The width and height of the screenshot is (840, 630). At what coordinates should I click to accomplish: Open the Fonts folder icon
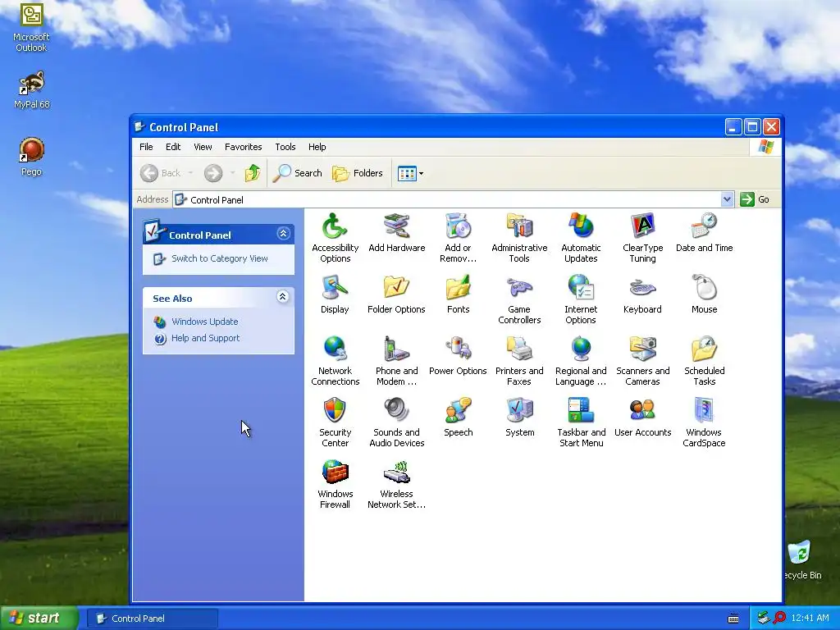458,288
